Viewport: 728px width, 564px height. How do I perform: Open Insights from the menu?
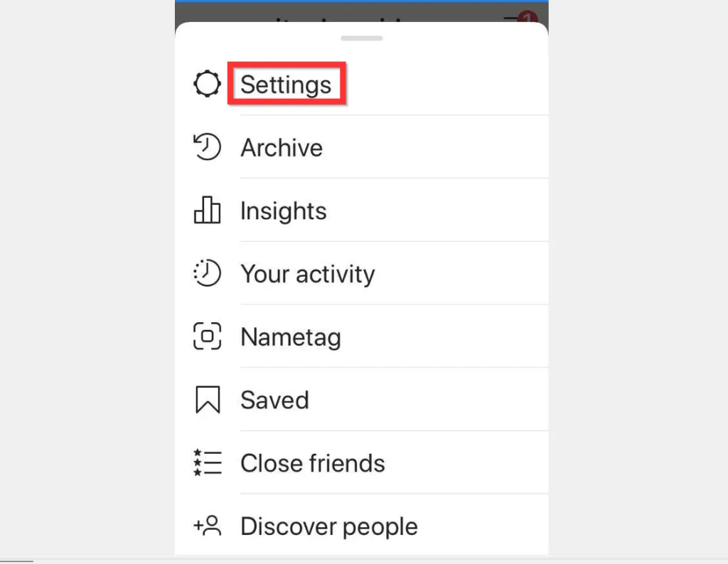[284, 211]
